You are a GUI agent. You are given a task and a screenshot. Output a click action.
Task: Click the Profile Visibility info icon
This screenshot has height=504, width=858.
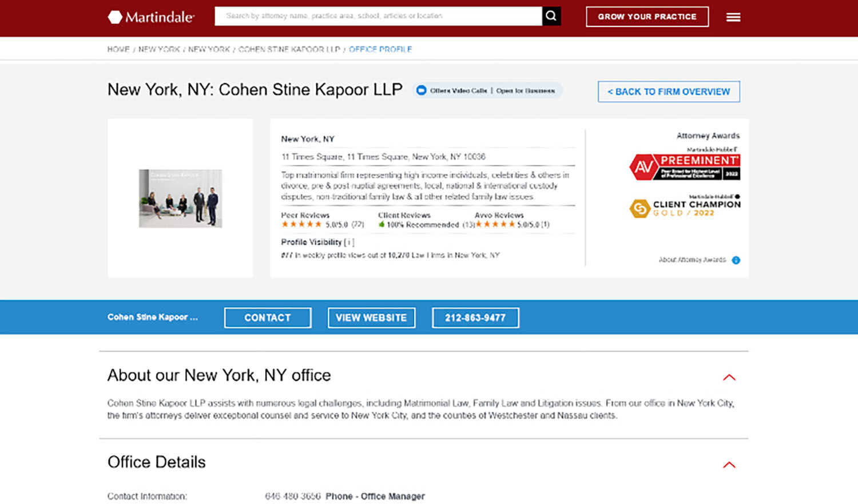(x=349, y=243)
